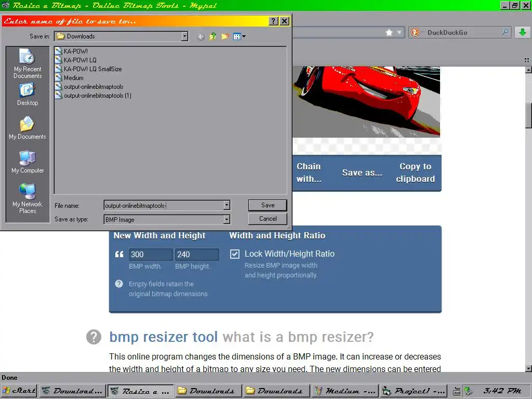Click the File name text field

[x=163, y=205]
